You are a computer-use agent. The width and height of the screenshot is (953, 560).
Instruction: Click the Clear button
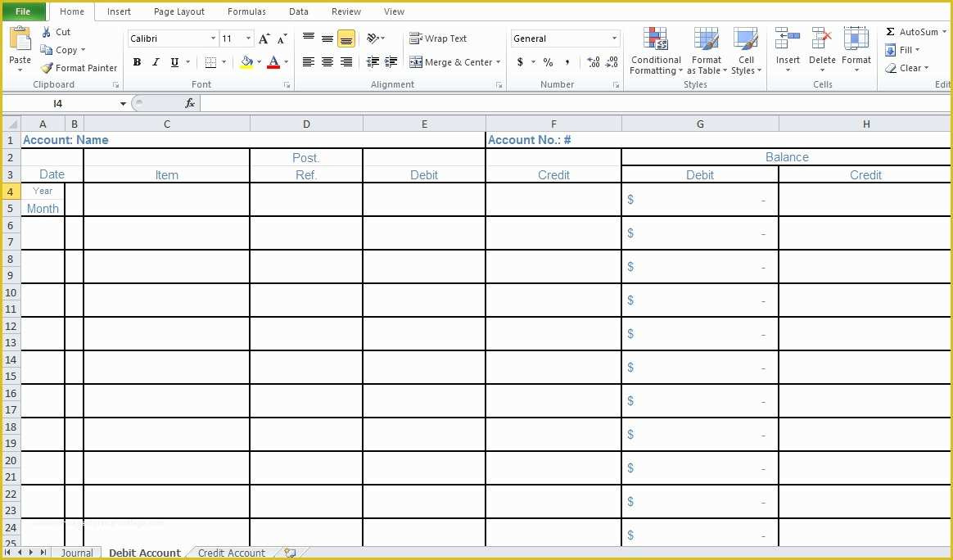coord(907,68)
